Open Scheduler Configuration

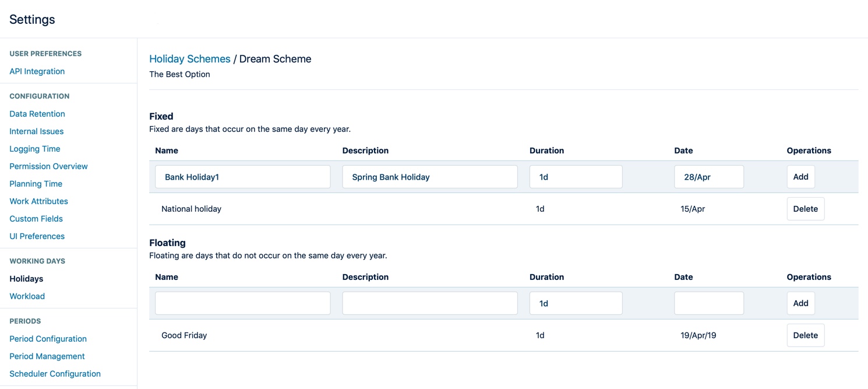pyautogui.click(x=55, y=374)
